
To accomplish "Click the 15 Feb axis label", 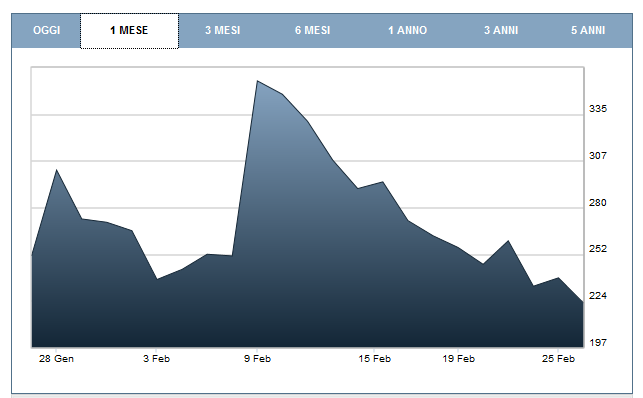I will click(374, 359).
